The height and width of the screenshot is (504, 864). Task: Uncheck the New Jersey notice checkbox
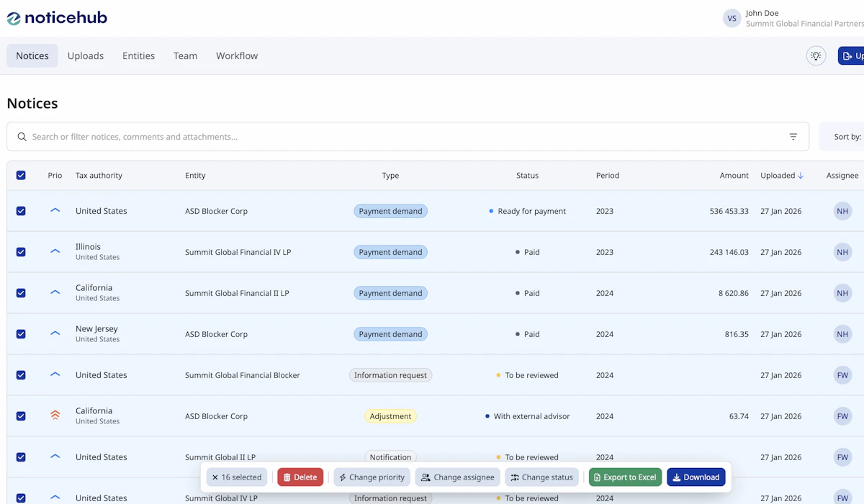21,334
